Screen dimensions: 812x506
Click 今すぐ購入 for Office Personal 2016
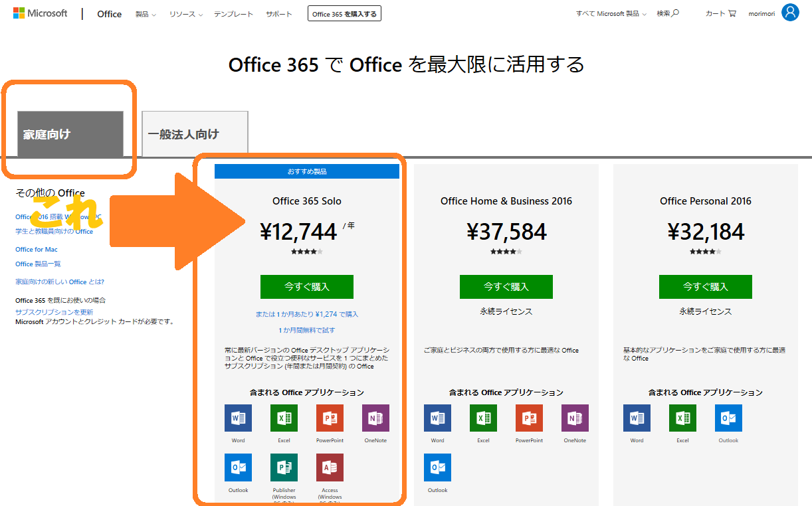(x=706, y=287)
